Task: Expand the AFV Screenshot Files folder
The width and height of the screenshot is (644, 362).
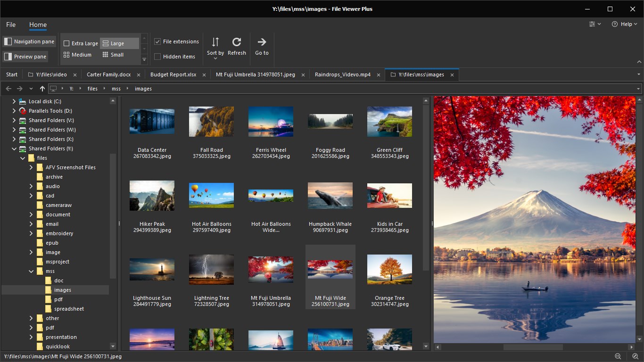Action: pos(31,167)
